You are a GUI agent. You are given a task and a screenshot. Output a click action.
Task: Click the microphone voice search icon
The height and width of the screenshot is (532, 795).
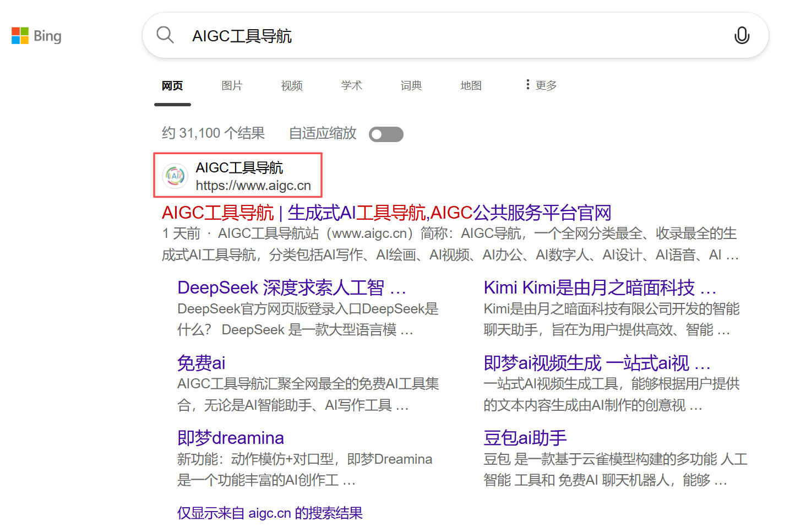742,35
